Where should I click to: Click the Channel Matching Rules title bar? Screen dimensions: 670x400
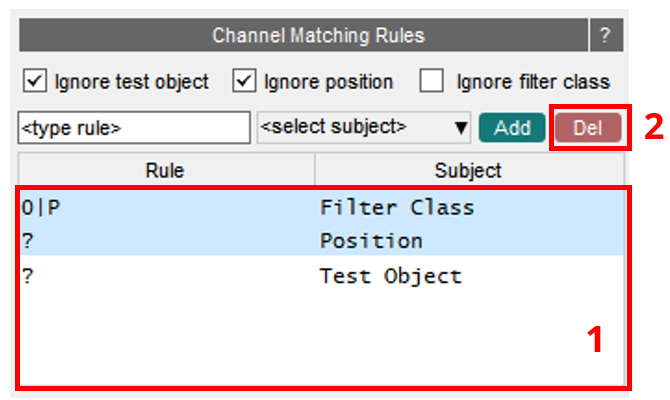tap(303, 35)
